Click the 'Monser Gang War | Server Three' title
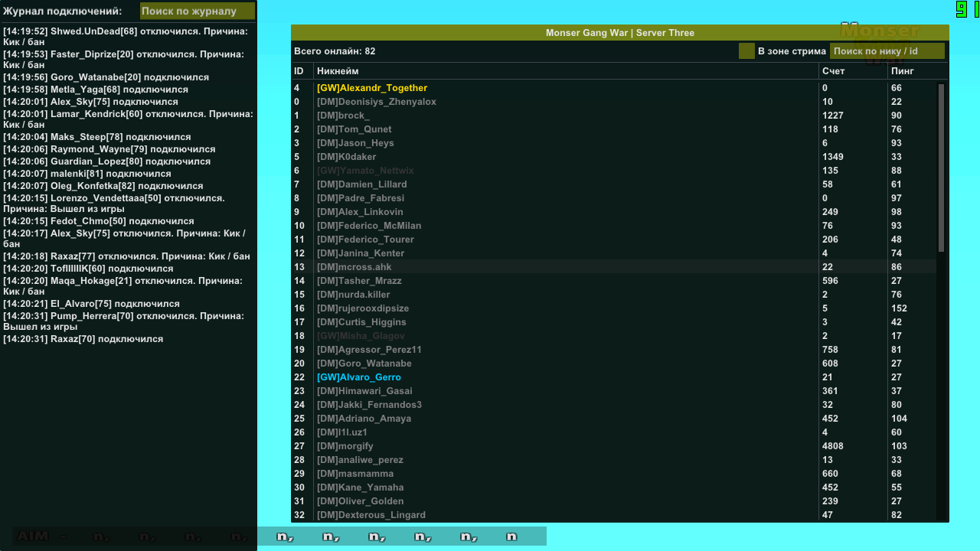 point(620,33)
